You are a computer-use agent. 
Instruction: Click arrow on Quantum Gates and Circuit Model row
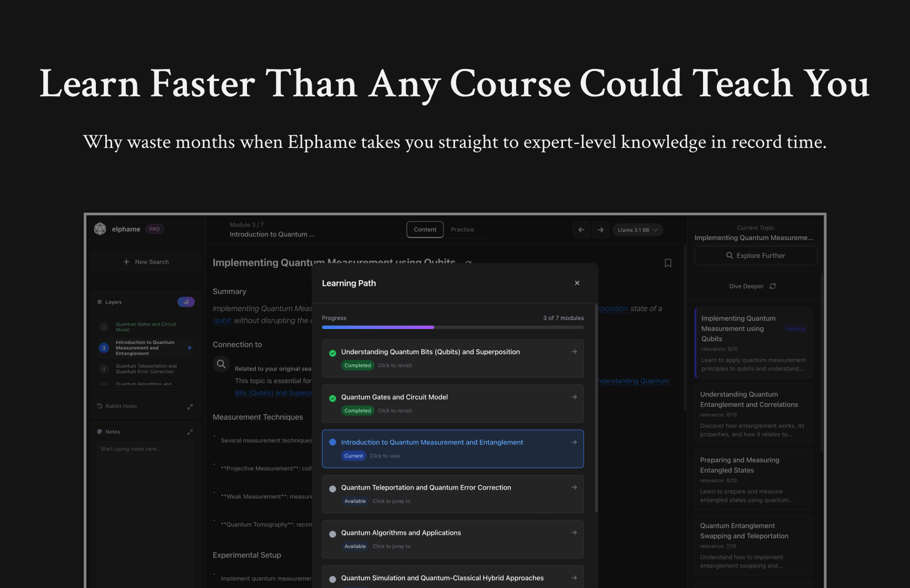pos(574,397)
